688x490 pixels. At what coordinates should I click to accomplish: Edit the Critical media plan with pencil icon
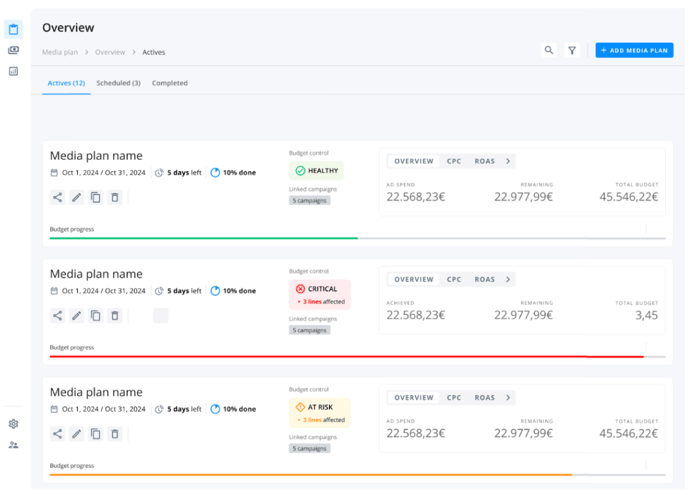pos(76,316)
